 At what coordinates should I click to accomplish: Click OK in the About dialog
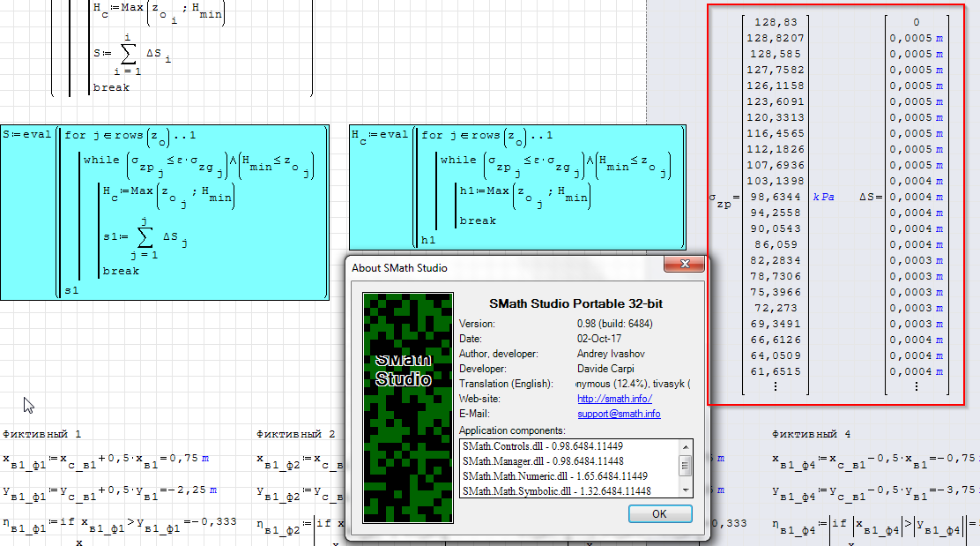[660, 513]
